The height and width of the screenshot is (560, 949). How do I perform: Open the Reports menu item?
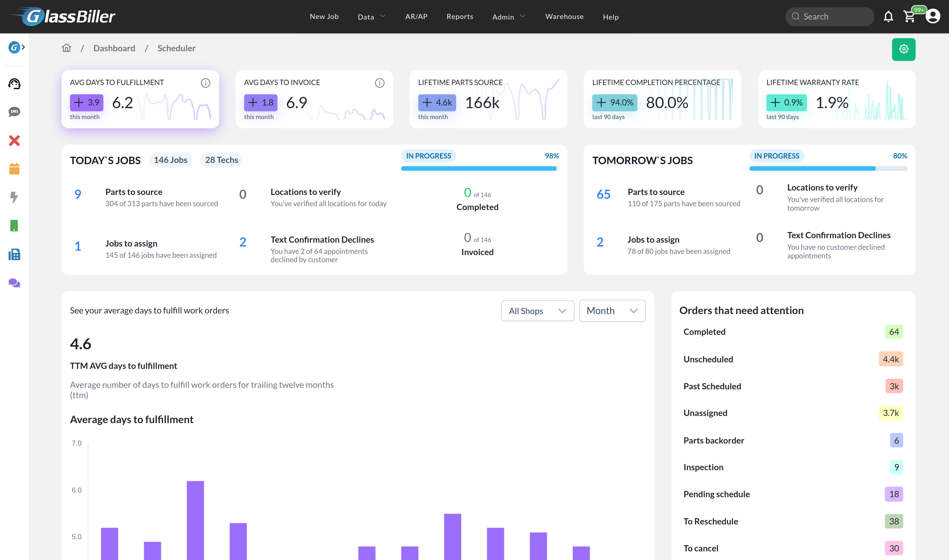pos(460,17)
